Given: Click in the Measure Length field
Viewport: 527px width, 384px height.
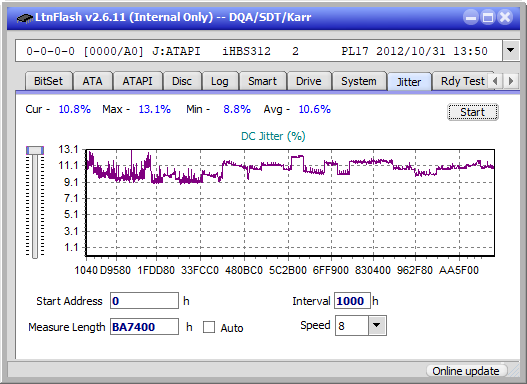Looking at the screenshot, I should (144, 327).
